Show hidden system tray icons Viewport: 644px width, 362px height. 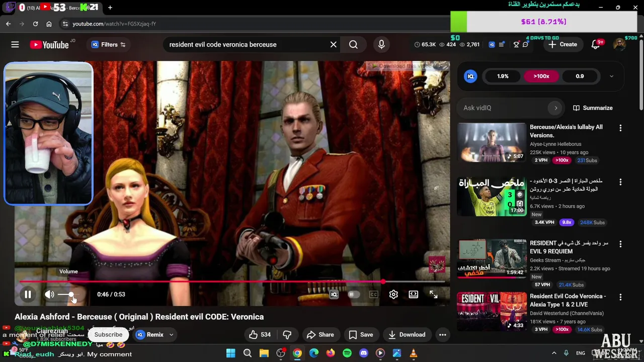pyautogui.click(x=554, y=353)
